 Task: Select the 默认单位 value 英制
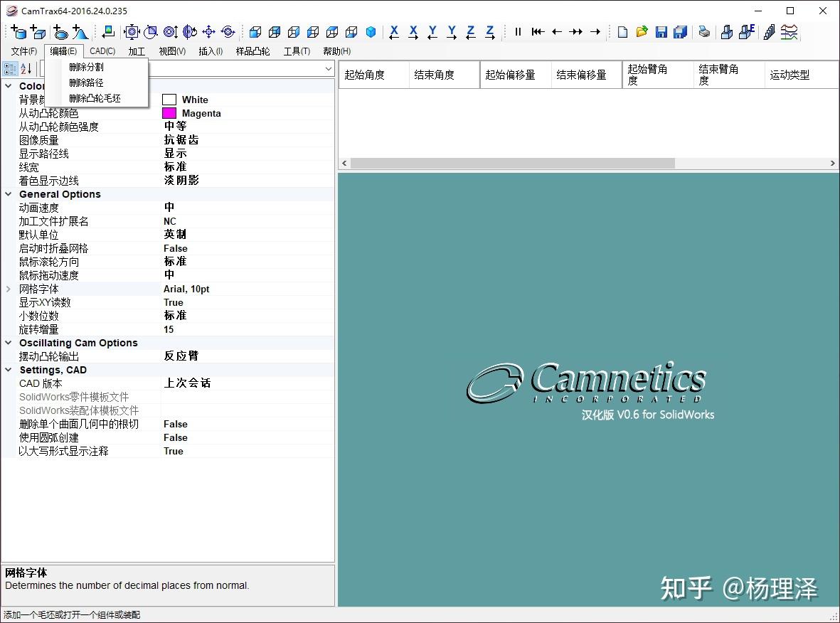175,234
